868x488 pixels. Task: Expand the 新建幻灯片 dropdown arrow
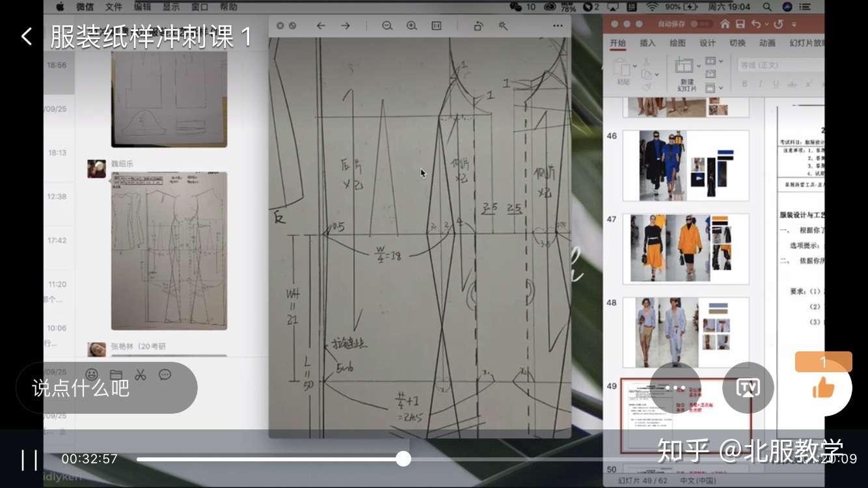click(x=699, y=66)
